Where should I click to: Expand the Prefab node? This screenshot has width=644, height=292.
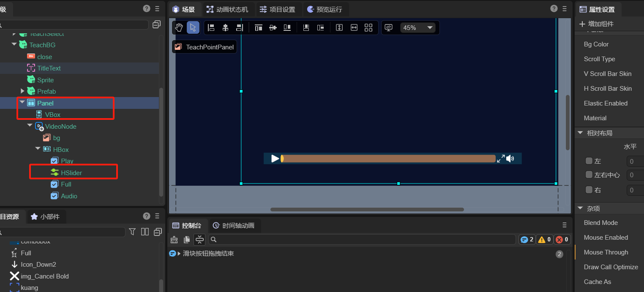point(22,91)
